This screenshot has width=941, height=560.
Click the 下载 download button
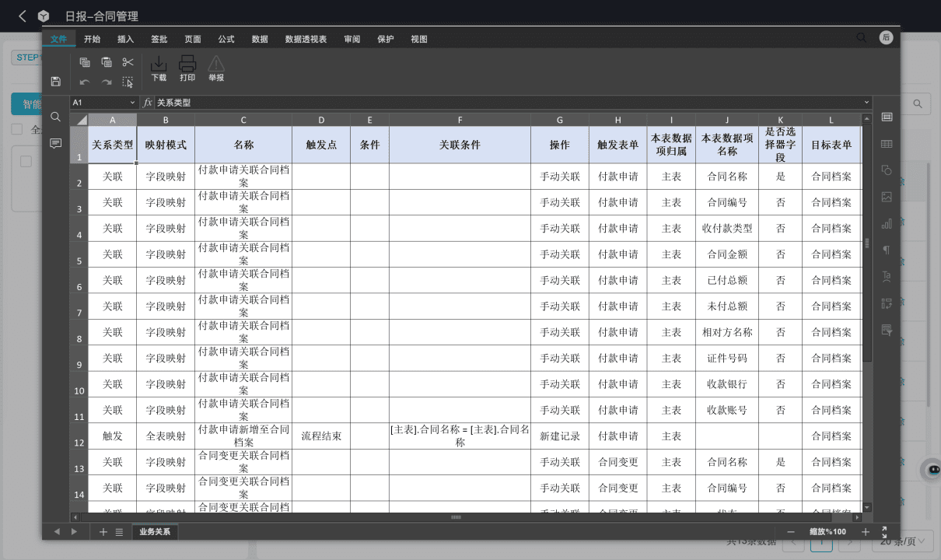coord(159,69)
